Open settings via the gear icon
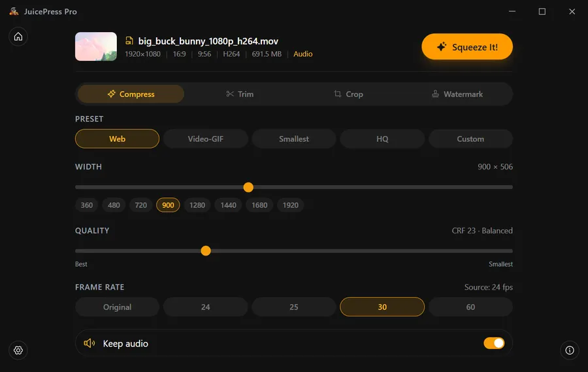588x372 pixels. point(18,350)
